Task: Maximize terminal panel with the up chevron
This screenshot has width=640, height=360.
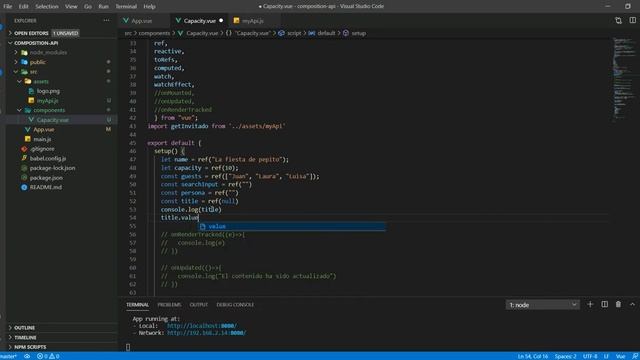Action: [x=632, y=304]
